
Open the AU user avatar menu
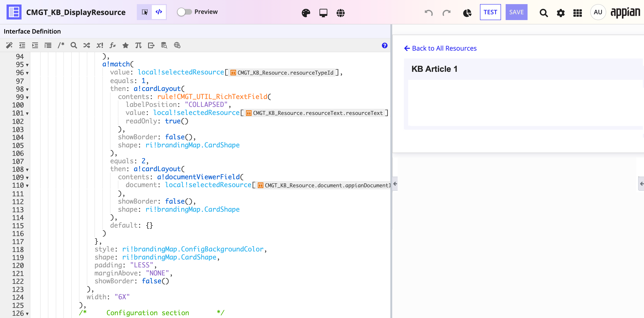click(598, 12)
